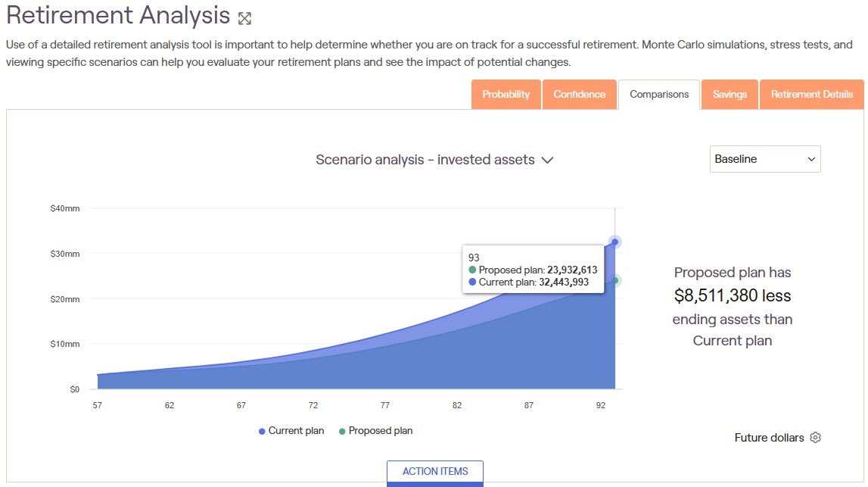Select the Comparisons tab
The height and width of the screenshot is (487, 868).
[659, 95]
